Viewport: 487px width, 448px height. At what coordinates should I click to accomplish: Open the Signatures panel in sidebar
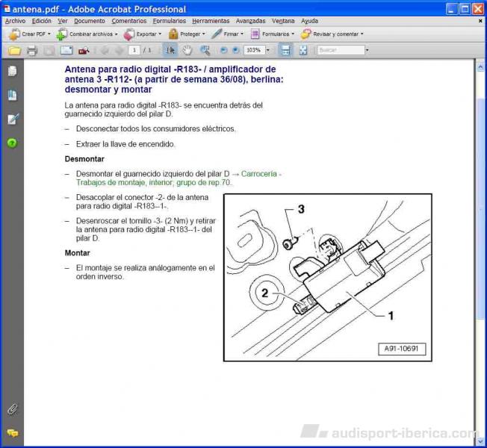click(x=12, y=119)
